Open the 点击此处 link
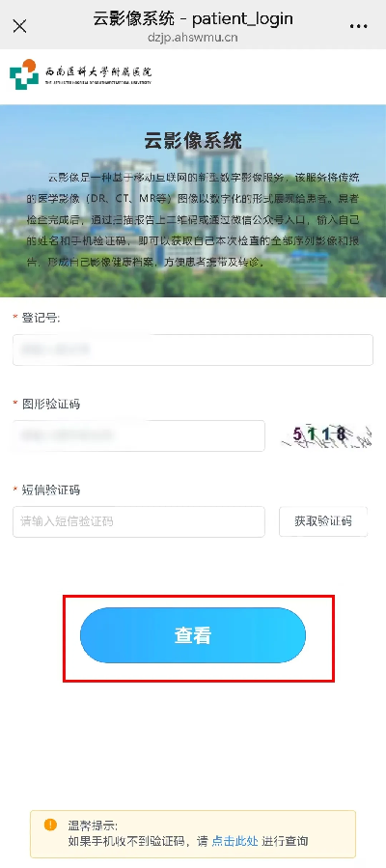 [x=235, y=841]
